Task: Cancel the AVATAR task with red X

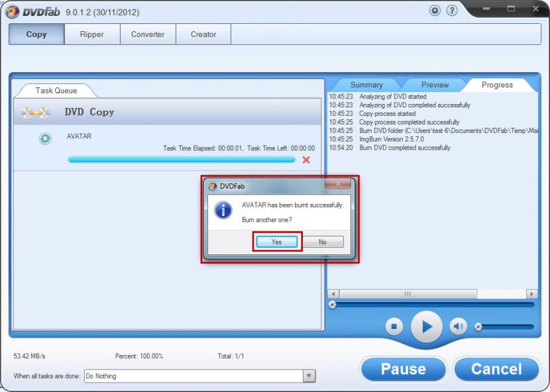Action: pos(306,160)
